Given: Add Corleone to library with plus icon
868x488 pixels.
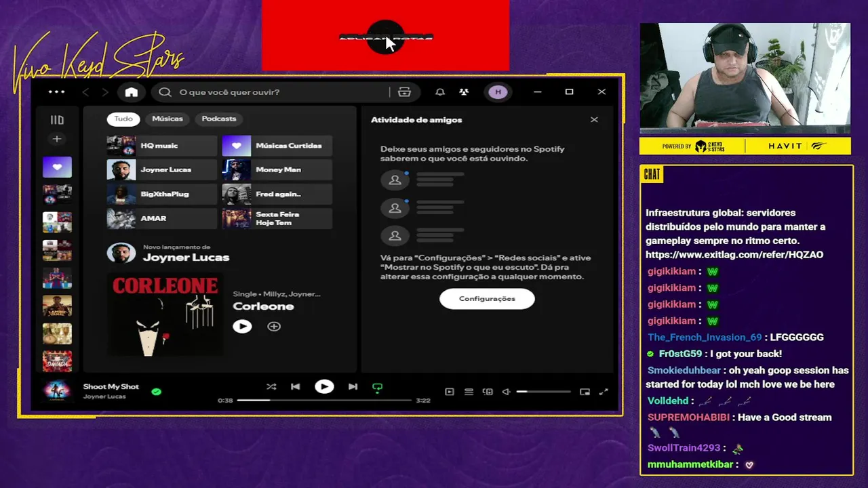Looking at the screenshot, I should point(274,327).
